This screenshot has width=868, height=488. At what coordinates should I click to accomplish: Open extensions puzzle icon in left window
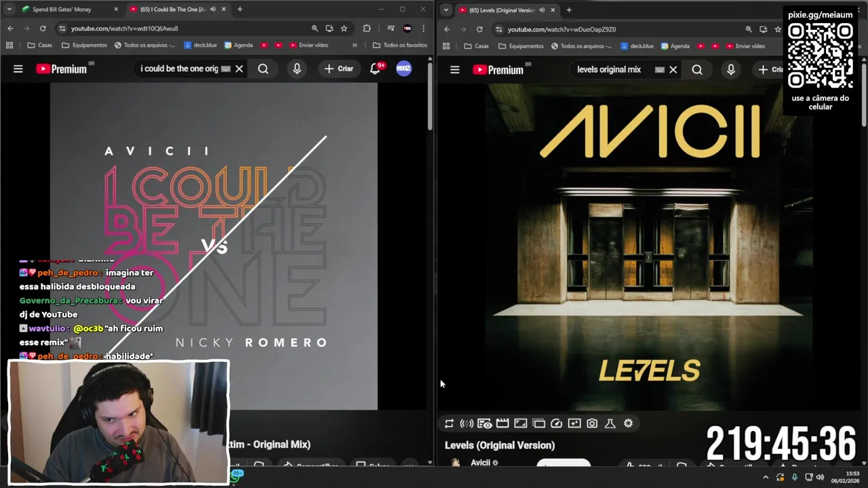coord(367,28)
